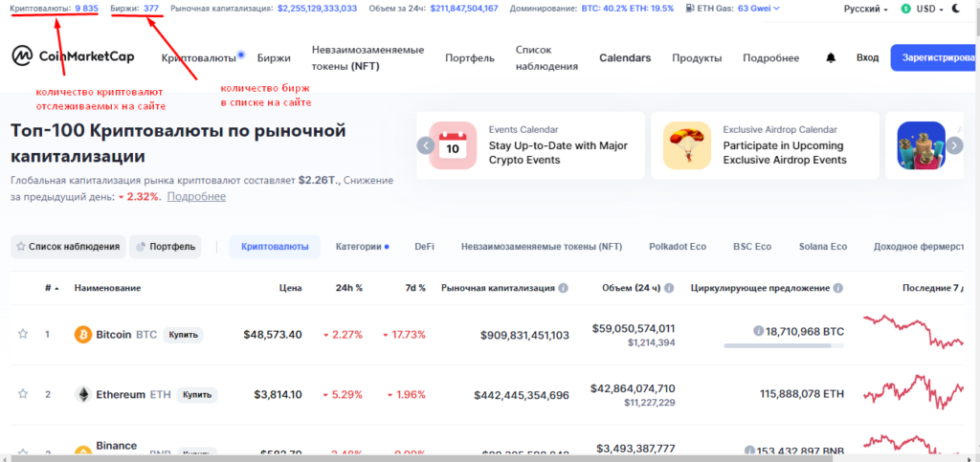Viewport: 980px width, 462px height.
Task: Click the Портфель pie chart button
Action: 165,247
